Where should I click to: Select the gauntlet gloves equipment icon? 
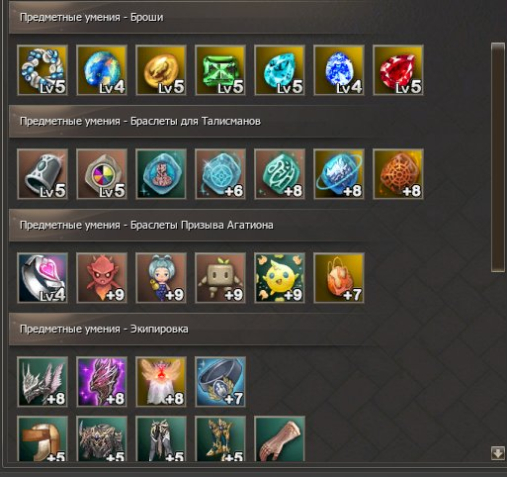pos(280,439)
